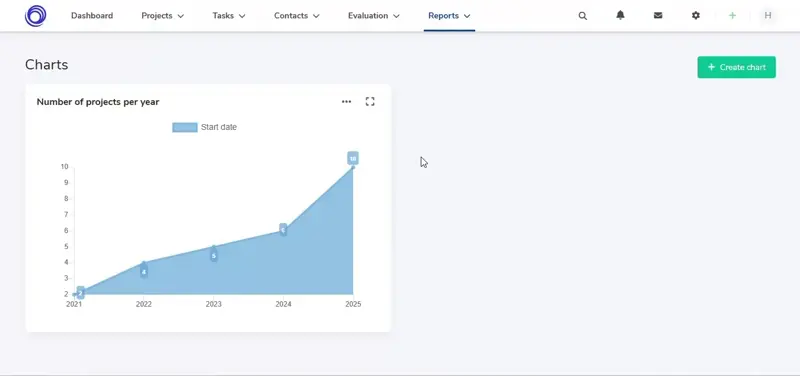Open chart options three-dots menu

coord(346,102)
